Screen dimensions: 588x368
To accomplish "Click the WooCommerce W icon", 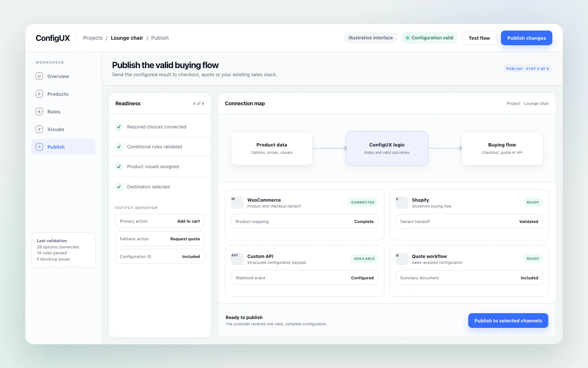I will (237, 203).
